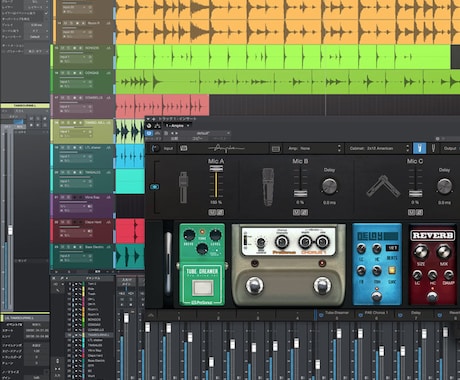Click the Mic A level fader handle
460x380 pixels.
click(216, 169)
